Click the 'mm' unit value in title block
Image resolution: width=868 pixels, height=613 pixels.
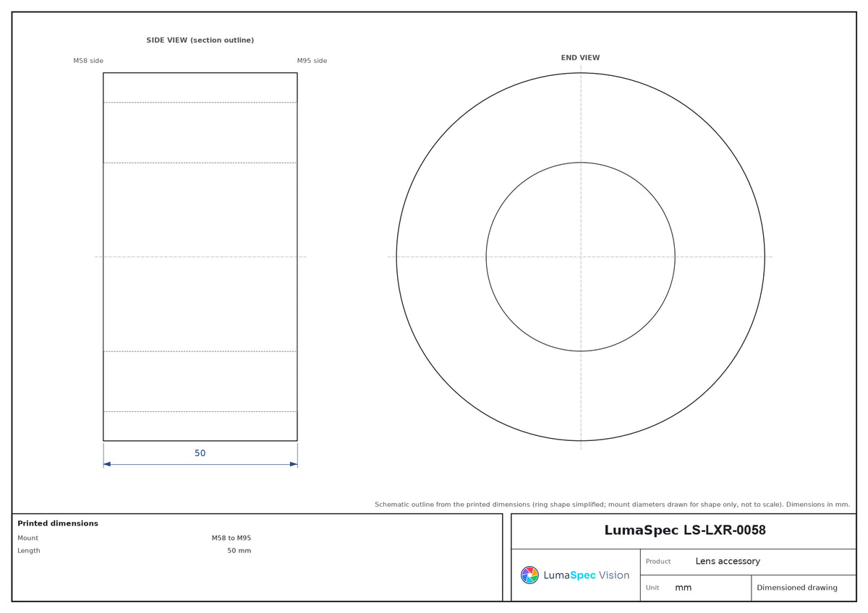684,588
